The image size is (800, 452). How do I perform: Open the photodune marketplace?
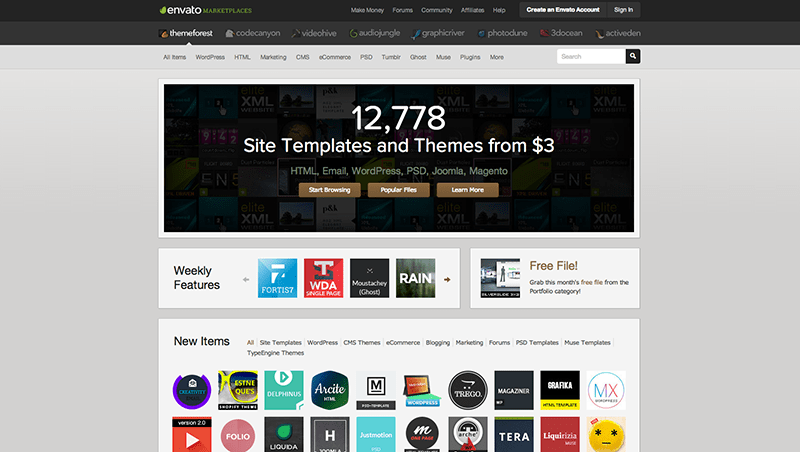[503, 33]
